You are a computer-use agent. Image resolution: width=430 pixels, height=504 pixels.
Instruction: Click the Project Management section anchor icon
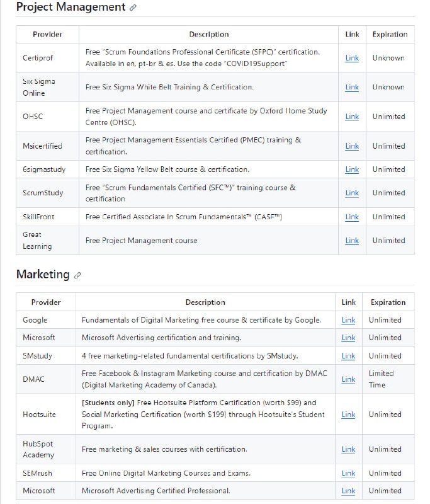pos(131,8)
